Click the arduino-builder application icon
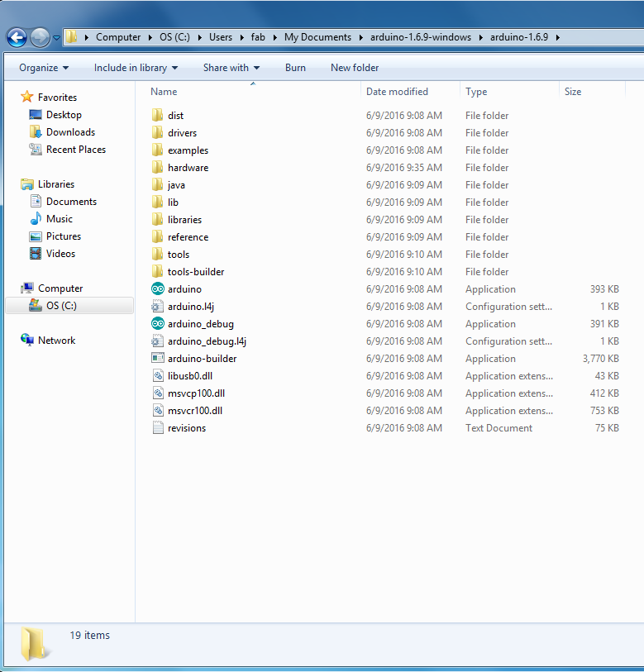The width and height of the screenshot is (644, 672). 157,358
